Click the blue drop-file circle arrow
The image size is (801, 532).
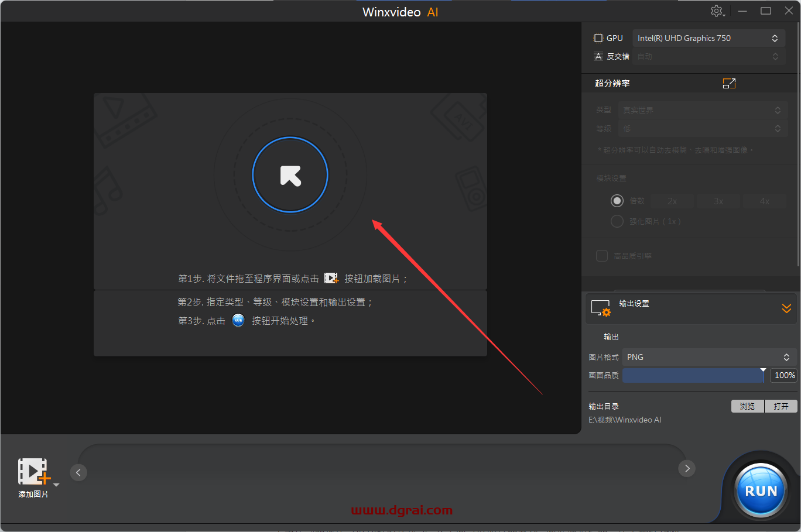coord(290,174)
